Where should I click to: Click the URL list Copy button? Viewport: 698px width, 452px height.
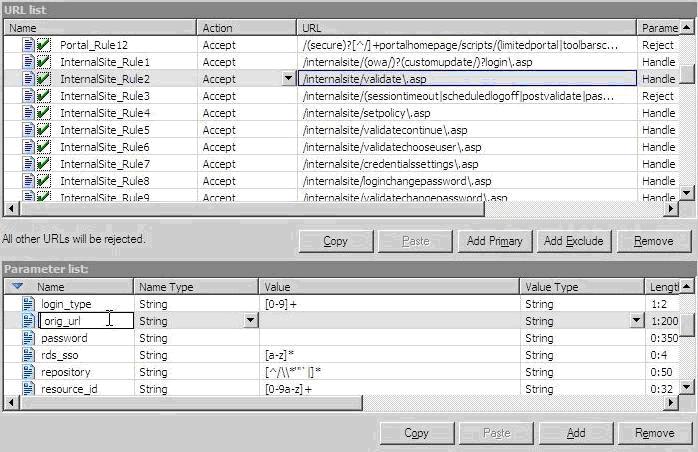tap(336, 241)
